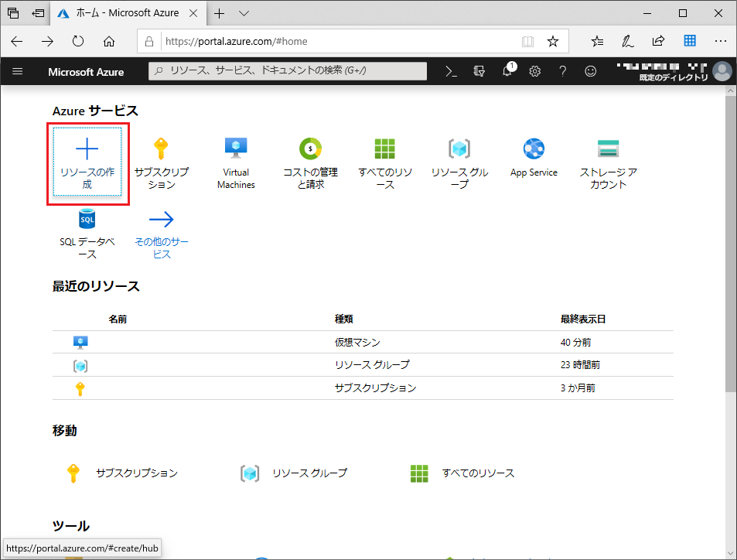Viewport: 737px width, 560px height.
Task: Open the feedback smiley icon
Action: coord(590,71)
